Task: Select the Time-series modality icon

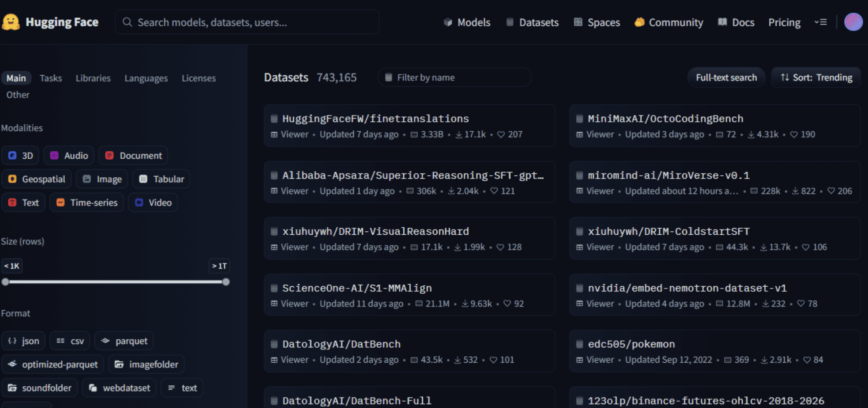Action: point(60,202)
